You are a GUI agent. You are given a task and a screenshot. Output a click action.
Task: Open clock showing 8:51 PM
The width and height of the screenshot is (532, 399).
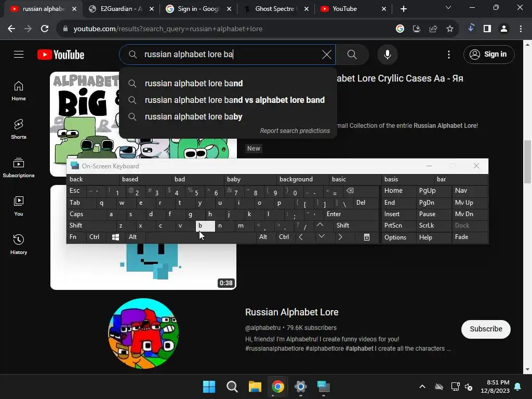click(495, 387)
